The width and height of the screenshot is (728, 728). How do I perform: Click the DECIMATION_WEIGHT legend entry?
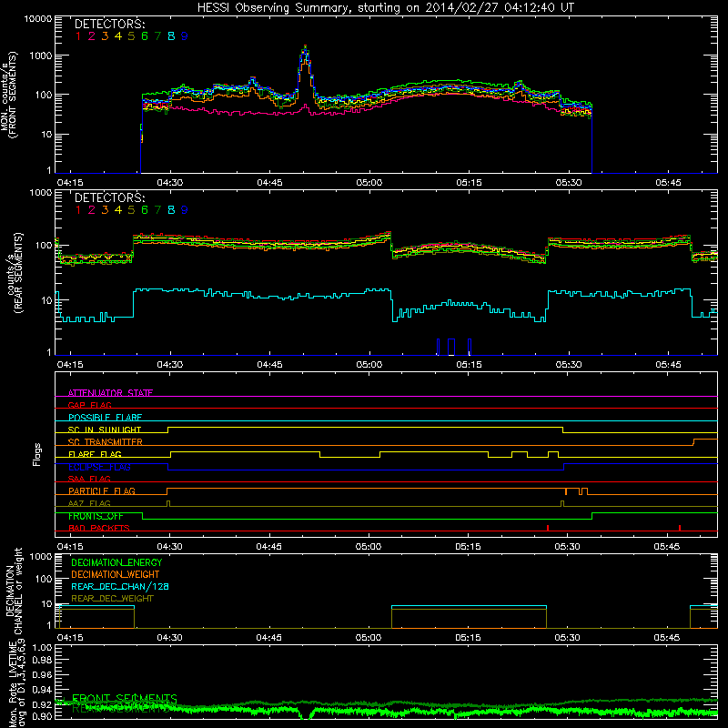click(116, 574)
